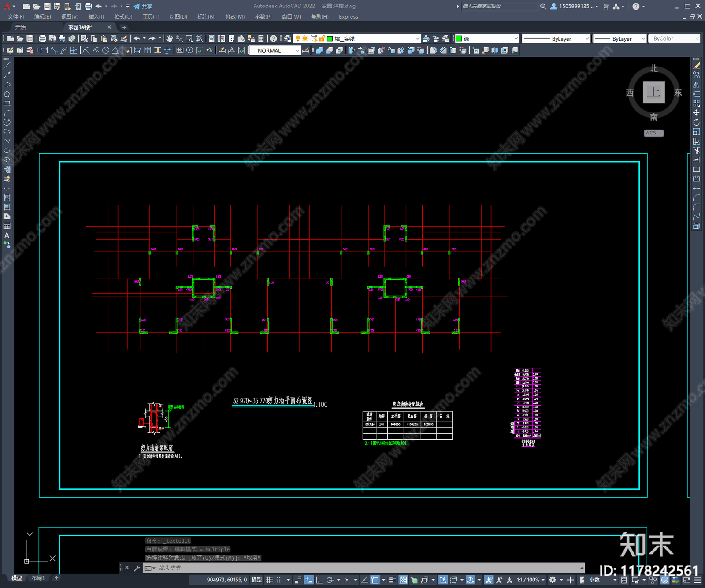
Task: Select the Circle tool in draw toolbar
Action: (x=7, y=123)
